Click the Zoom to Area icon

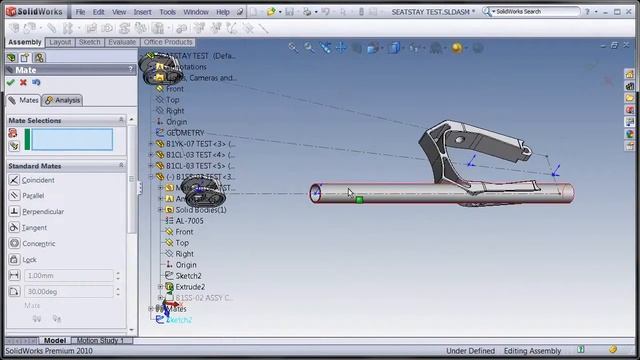click(309, 48)
